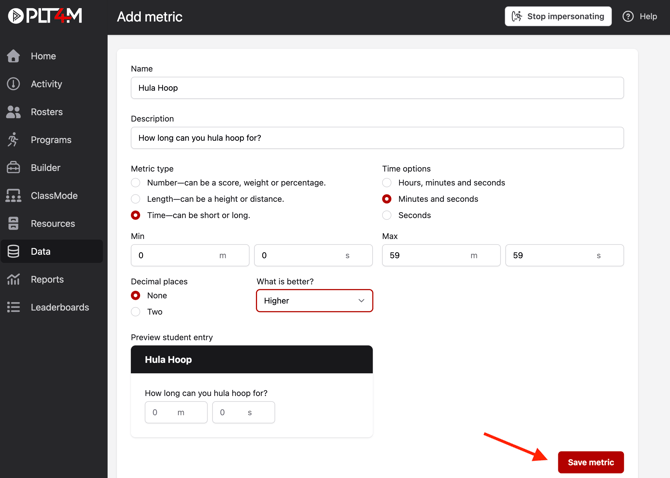This screenshot has height=478, width=670.
Task: Click the Description input field
Action: click(x=377, y=138)
